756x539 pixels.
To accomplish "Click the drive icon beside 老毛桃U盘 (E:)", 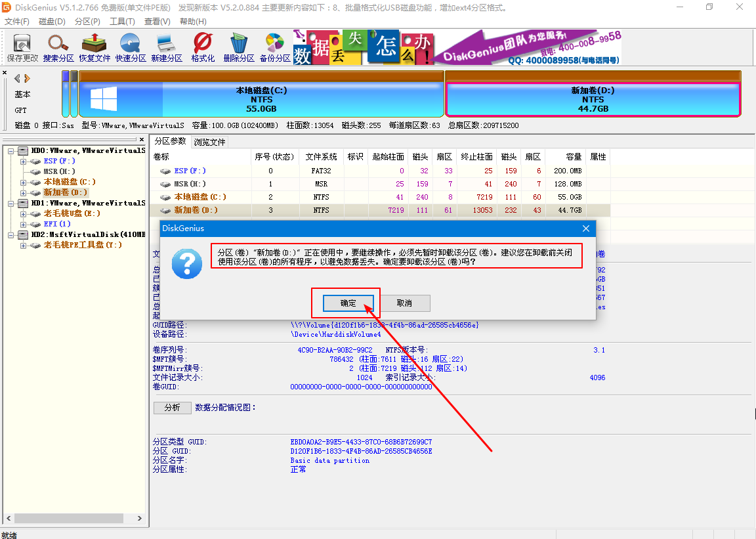I will (x=35, y=214).
